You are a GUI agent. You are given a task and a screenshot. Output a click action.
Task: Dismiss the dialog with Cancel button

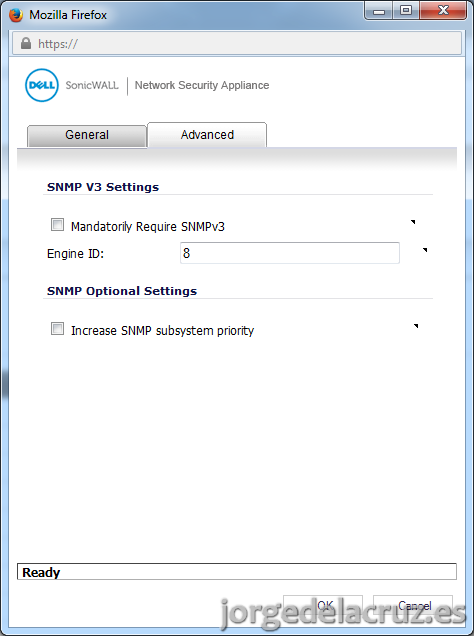[x=413, y=606]
